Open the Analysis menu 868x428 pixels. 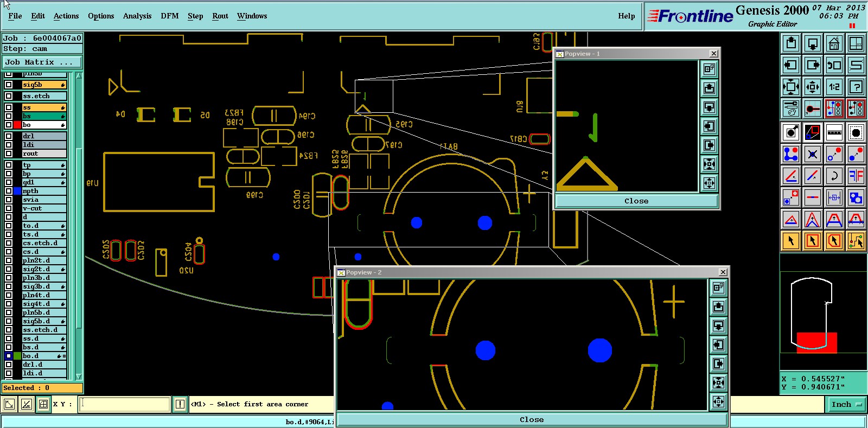click(137, 16)
